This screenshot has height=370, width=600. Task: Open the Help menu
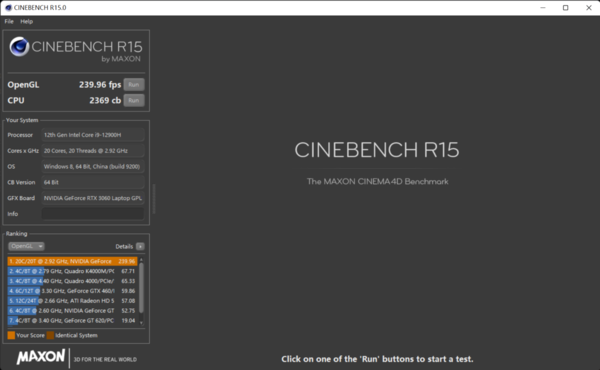coord(26,21)
